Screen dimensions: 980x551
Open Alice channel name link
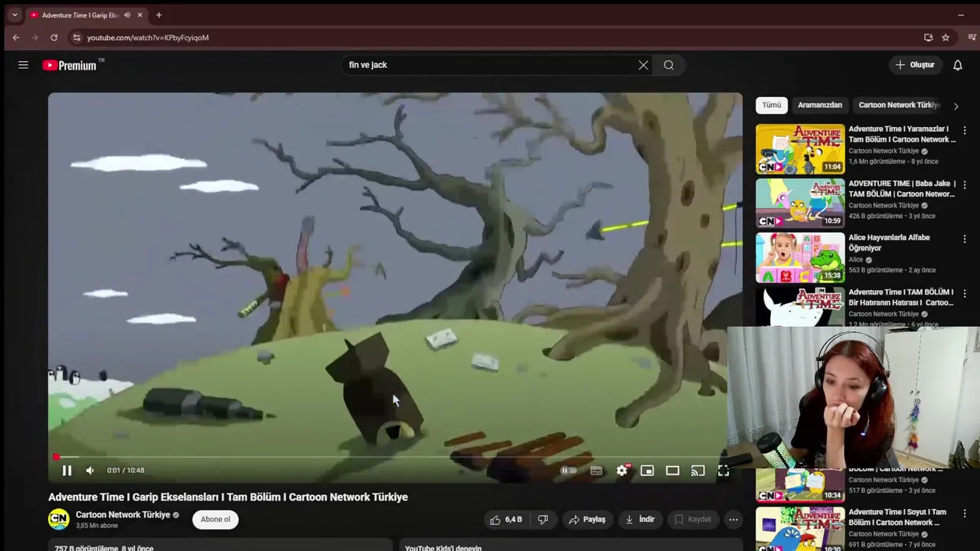coord(856,259)
